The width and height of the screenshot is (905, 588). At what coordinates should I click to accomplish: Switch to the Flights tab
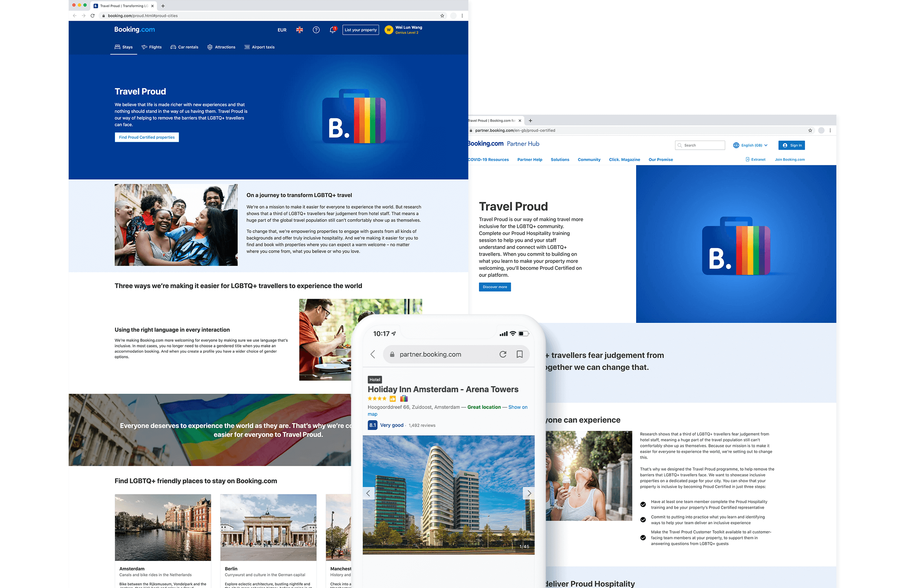(x=152, y=47)
